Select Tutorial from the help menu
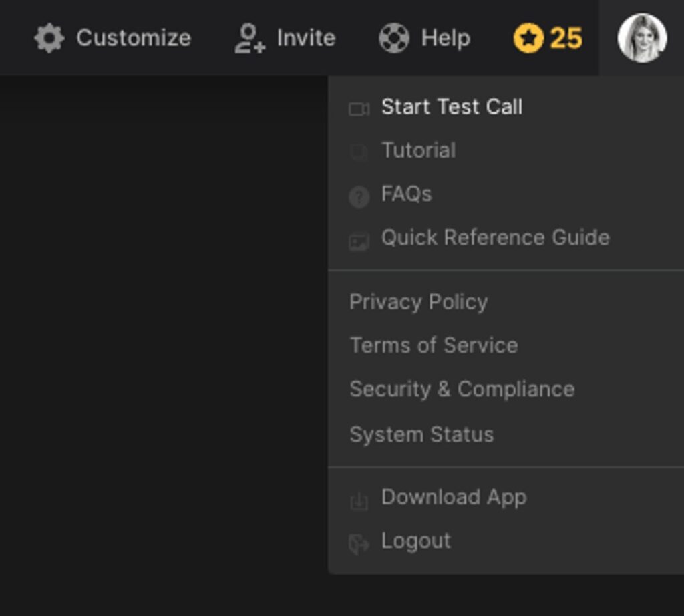 [x=418, y=150]
